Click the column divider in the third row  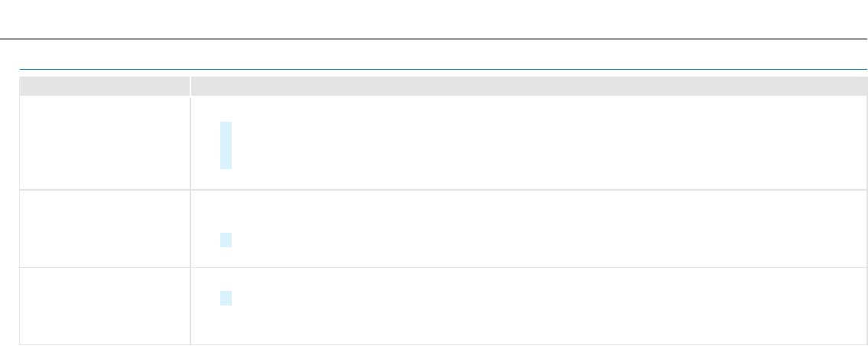(190, 305)
